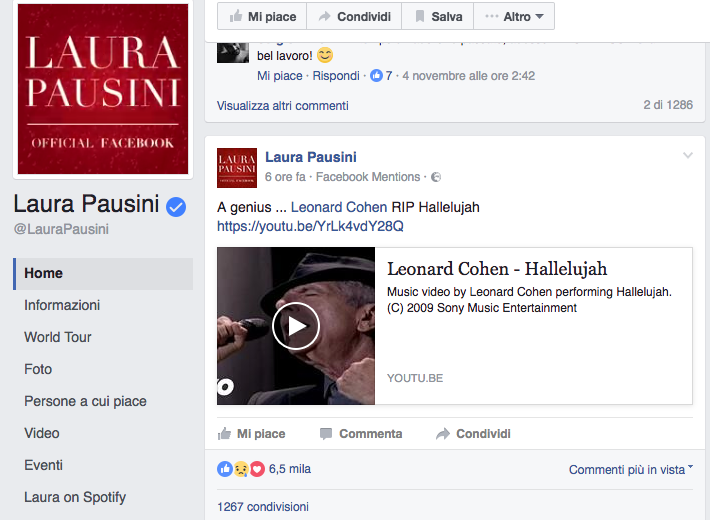Click the red heart reaction icon

(x=257, y=469)
